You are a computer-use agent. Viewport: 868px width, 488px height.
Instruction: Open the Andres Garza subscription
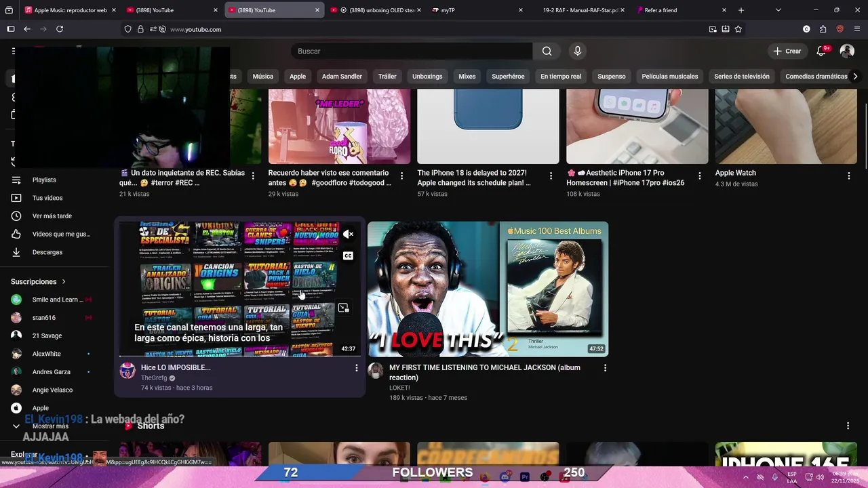click(x=51, y=372)
